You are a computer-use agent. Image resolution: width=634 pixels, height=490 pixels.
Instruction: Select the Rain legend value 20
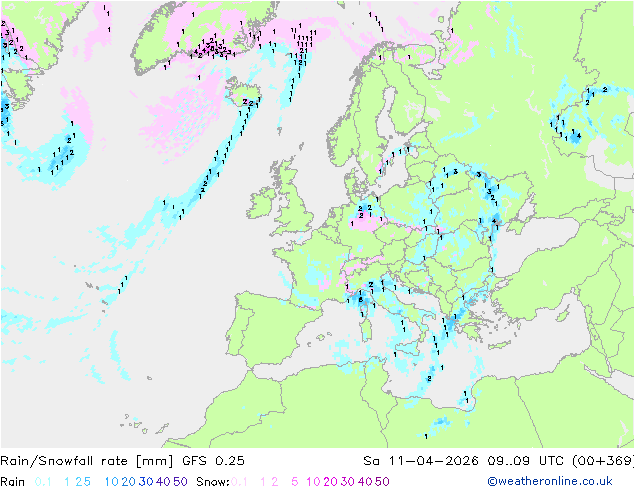click(x=129, y=482)
